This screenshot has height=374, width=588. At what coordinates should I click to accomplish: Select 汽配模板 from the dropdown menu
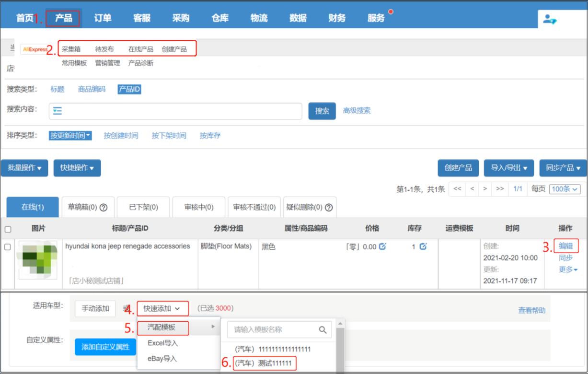click(162, 327)
